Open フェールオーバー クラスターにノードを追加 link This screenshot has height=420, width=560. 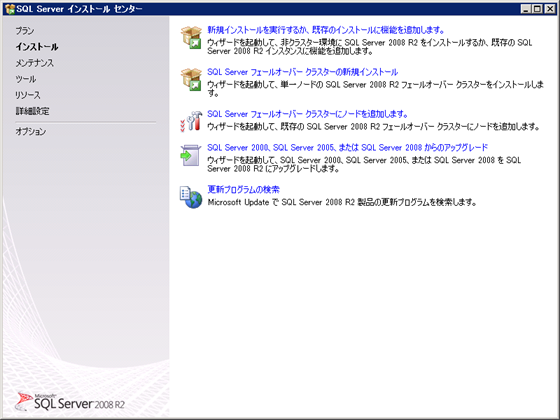(x=308, y=114)
